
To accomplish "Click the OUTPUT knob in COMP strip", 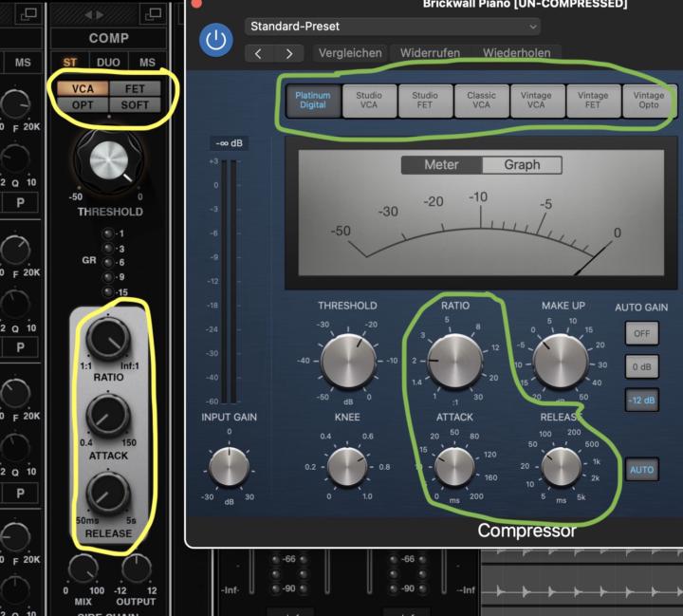I will [x=137, y=569].
